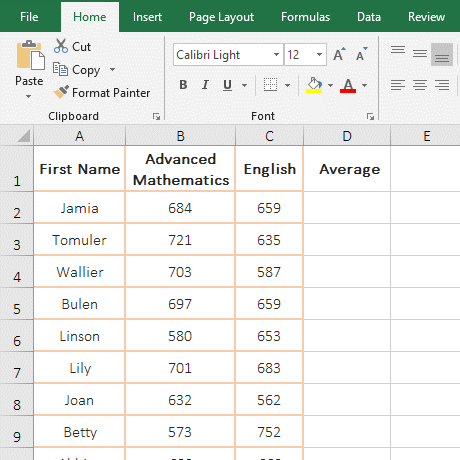The image size is (460, 460).
Task: Switch to the Page Layout tab
Action: click(221, 17)
